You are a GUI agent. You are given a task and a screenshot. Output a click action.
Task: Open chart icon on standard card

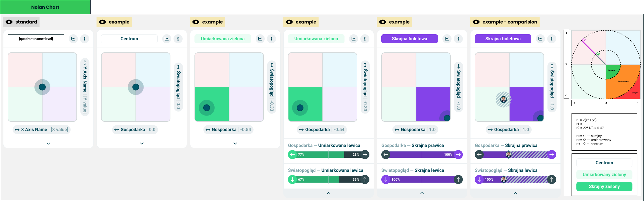pos(73,39)
